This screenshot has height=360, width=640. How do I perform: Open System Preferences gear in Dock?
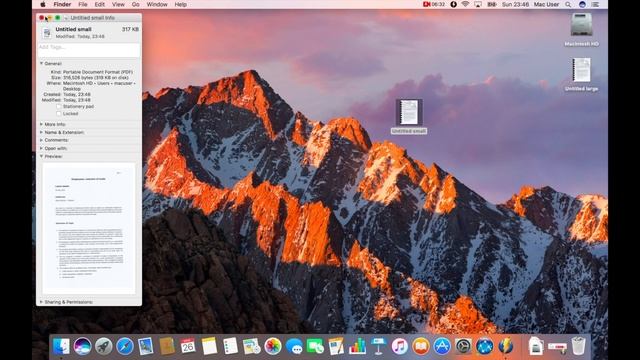click(463, 347)
